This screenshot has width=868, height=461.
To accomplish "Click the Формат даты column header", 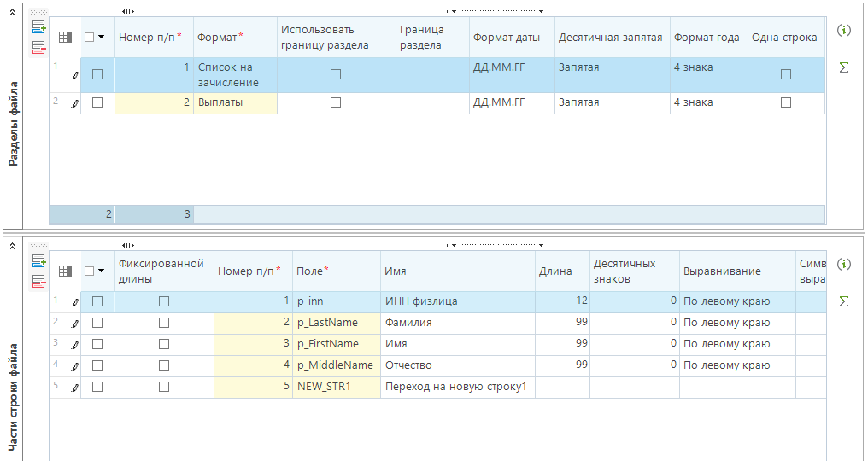I will click(506, 38).
